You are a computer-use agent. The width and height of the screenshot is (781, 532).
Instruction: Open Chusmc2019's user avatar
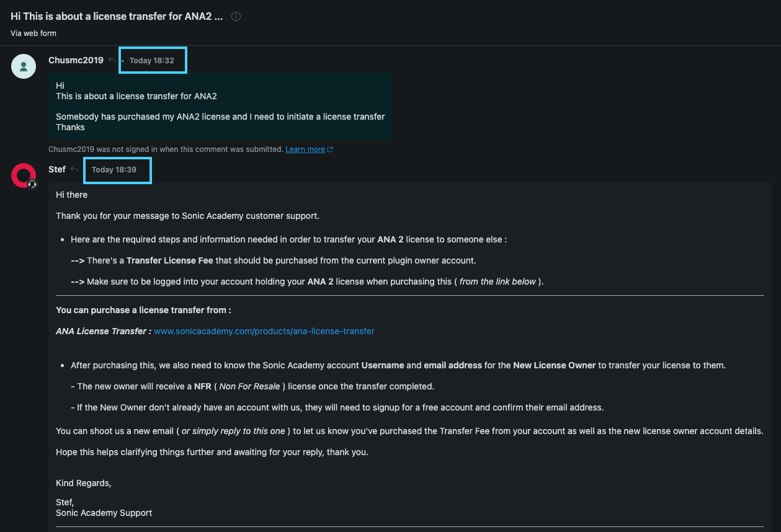pyautogui.click(x=24, y=66)
